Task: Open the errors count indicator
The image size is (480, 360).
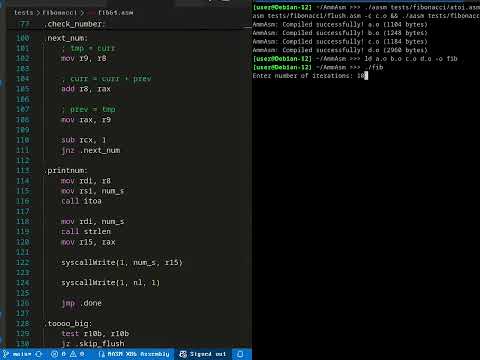Action: pos(58,354)
